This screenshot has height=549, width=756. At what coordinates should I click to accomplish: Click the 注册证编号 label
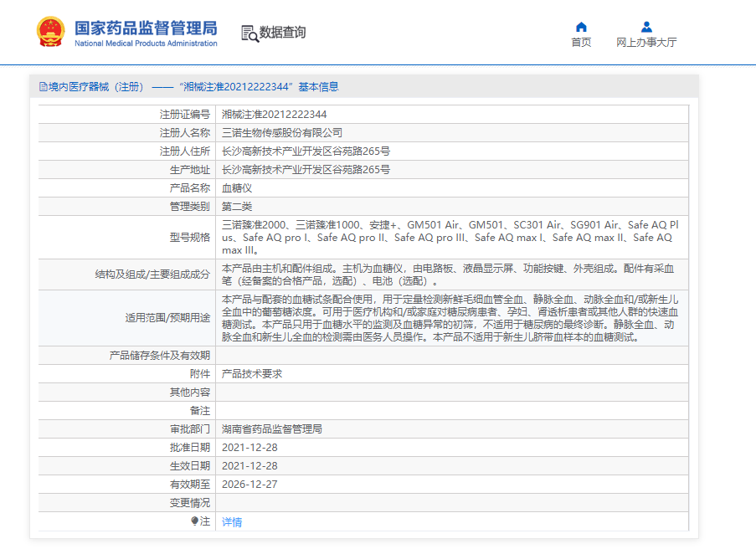[185, 114]
